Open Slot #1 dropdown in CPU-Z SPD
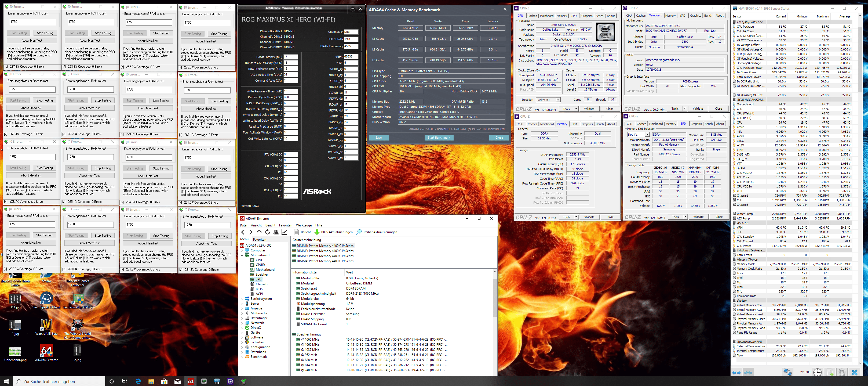 point(647,135)
